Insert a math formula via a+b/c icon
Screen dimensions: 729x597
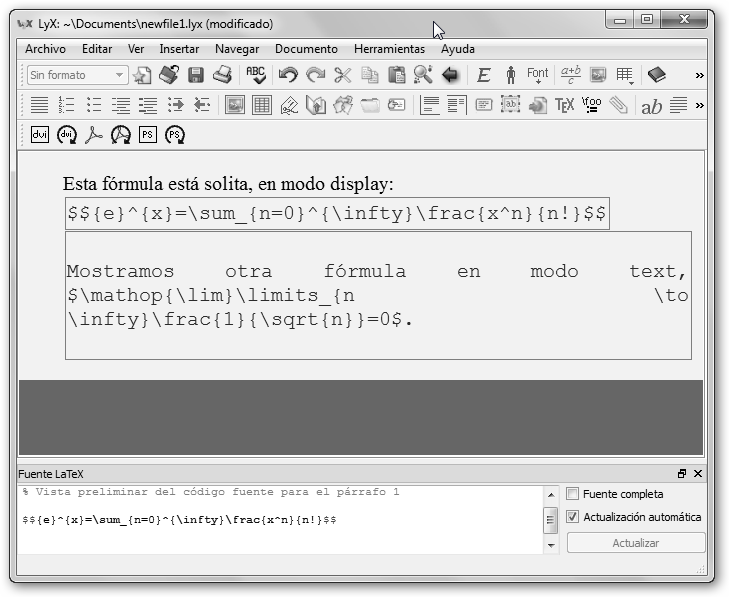coord(571,75)
